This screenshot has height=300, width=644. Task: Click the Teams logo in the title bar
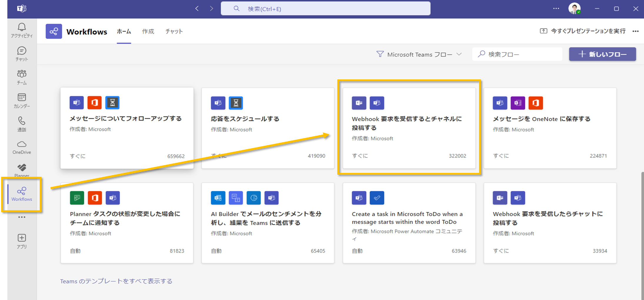point(22,9)
